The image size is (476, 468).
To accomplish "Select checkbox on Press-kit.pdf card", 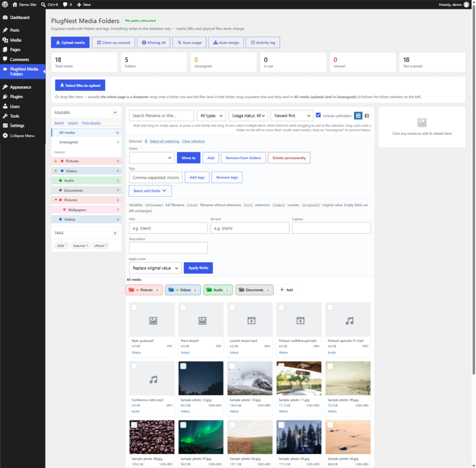I will click(x=183, y=307).
